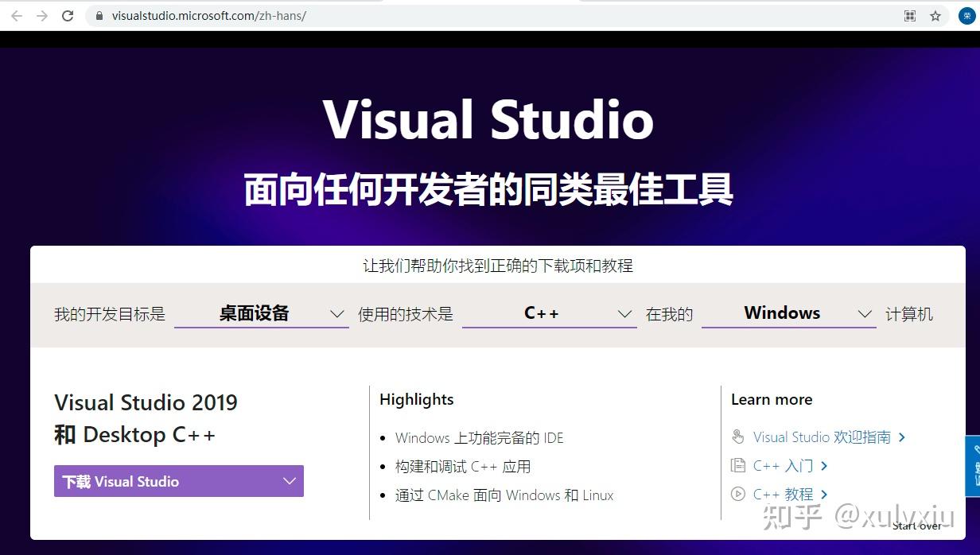
Task: Click the browser forward arrow
Action: 42,16
